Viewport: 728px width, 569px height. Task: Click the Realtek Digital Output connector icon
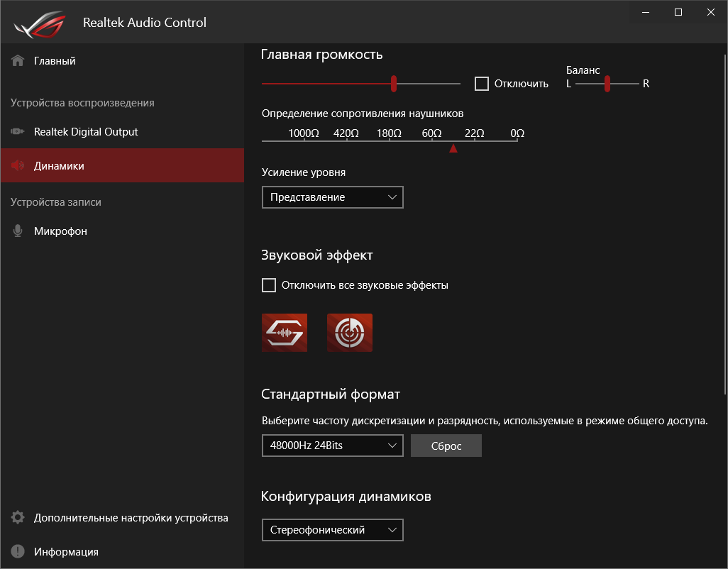click(x=18, y=132)
